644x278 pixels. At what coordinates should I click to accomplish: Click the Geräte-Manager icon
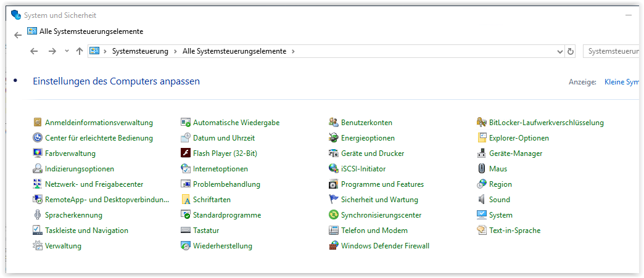pos(482,153)
